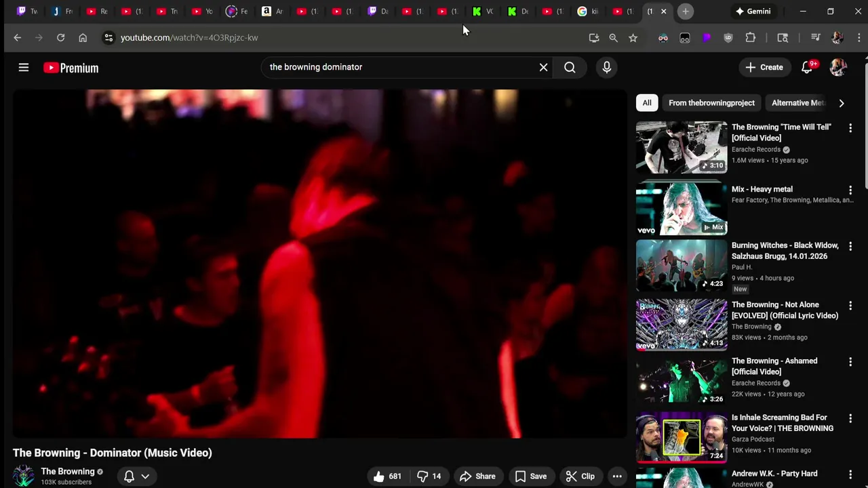Image resolution: width=868 pixels, height=488 pixels.
Task: Dislike the video with 14 dislikes
Action: (429, 476)
